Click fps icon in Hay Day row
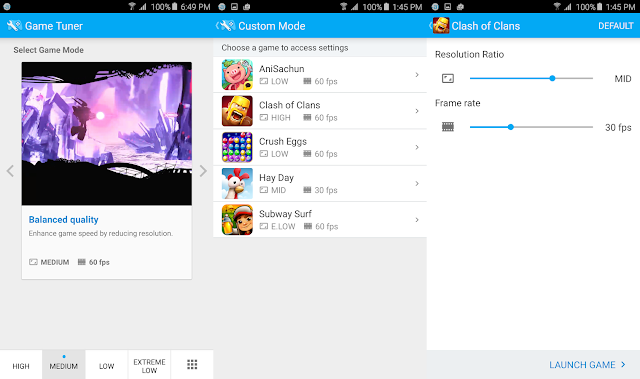The width and height of the screenshot is (640, 379). click(307, 190)
